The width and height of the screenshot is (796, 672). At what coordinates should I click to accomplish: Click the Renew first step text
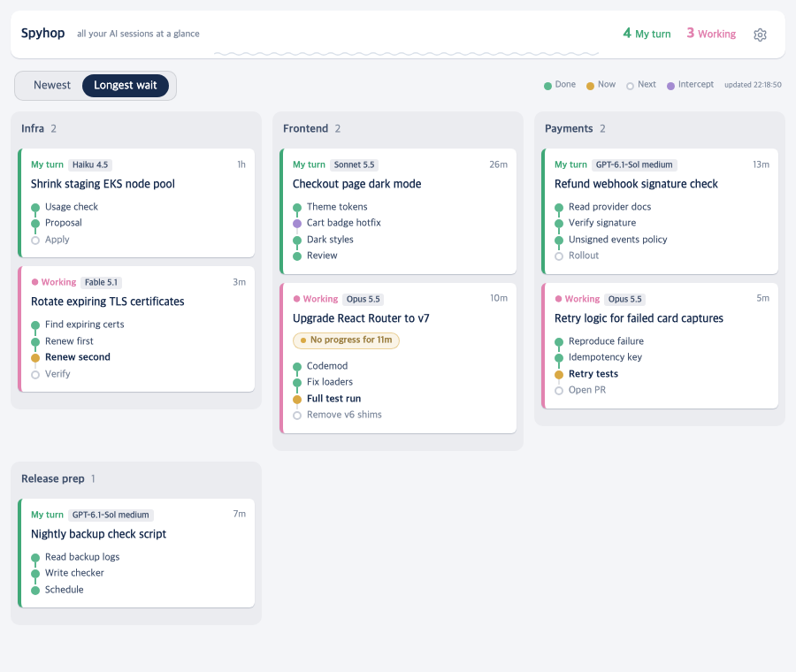tap(69, 341)
